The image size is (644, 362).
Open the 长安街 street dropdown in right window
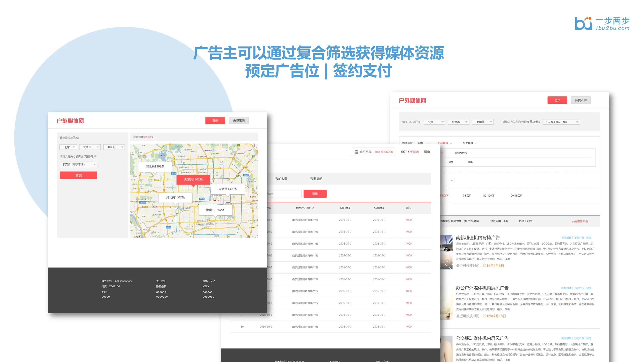click(x=561, y=122)
